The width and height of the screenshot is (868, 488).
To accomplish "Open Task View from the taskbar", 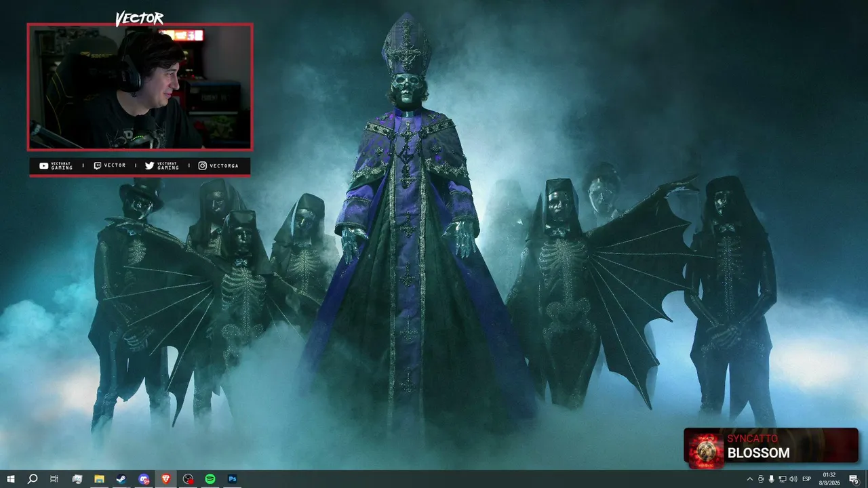I will click(x=54, y=479).
